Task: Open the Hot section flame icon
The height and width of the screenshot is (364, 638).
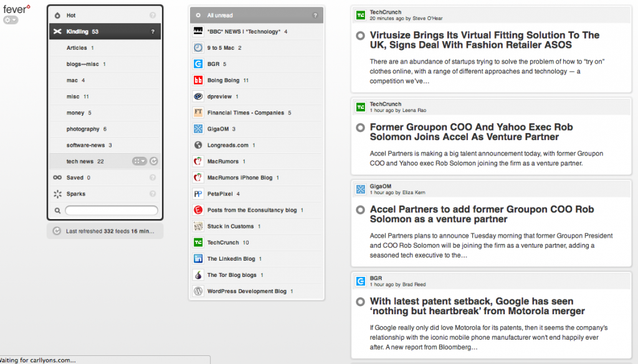Action: [57, 15]
